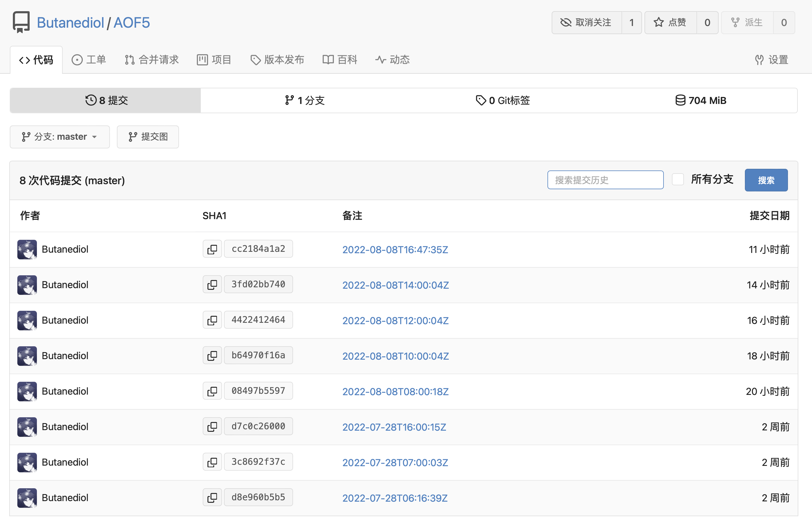This screenshot has height=531, width=812.
Task: Open the 1 分支 branches section
Action: click(305, 100)
